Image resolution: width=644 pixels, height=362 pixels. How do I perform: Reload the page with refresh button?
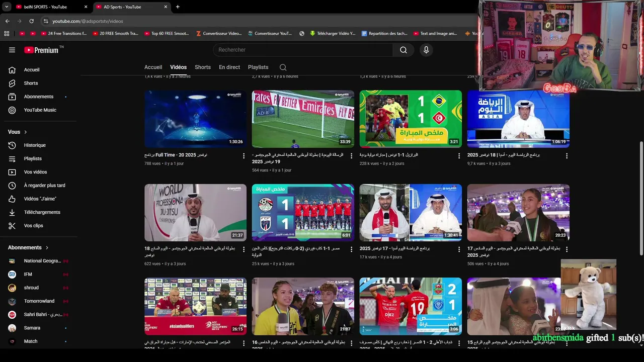[x=31, y=21]
